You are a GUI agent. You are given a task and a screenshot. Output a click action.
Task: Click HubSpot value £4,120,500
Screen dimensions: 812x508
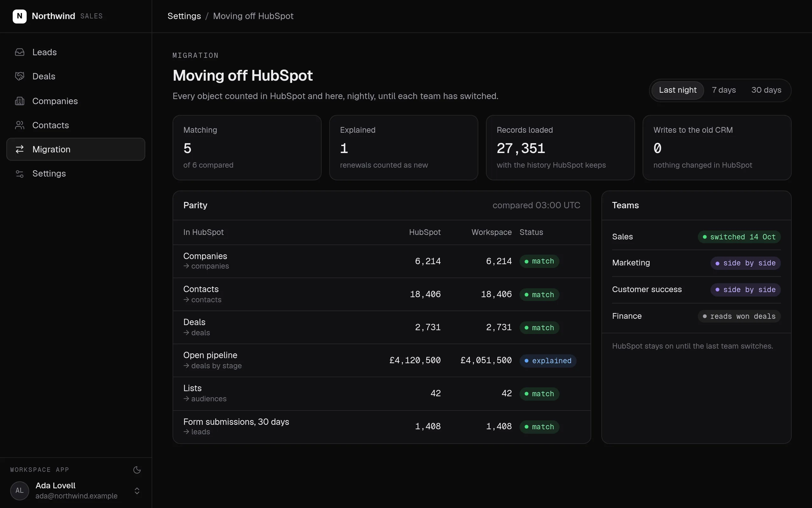point(415,360)
